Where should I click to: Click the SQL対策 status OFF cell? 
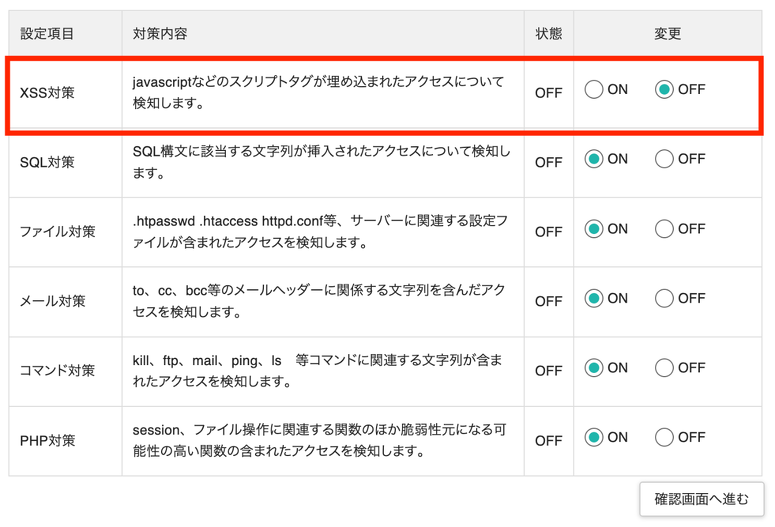(x=548, y=162)
